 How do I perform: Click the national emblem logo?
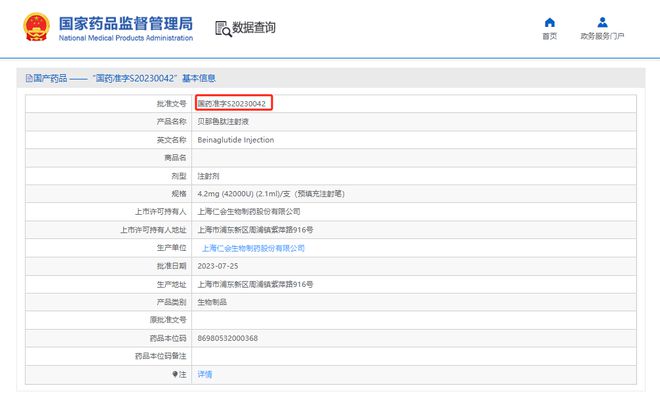click(x=36, y=27)
